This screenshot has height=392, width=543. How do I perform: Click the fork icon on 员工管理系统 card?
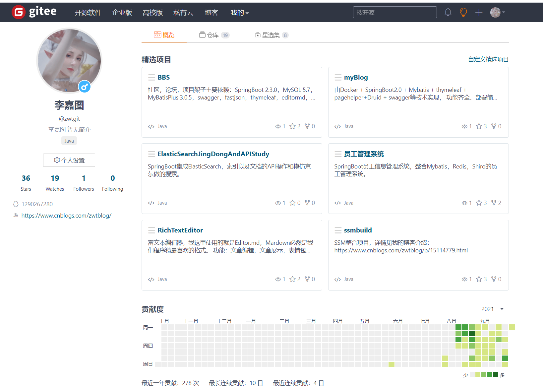coord(494,203)
